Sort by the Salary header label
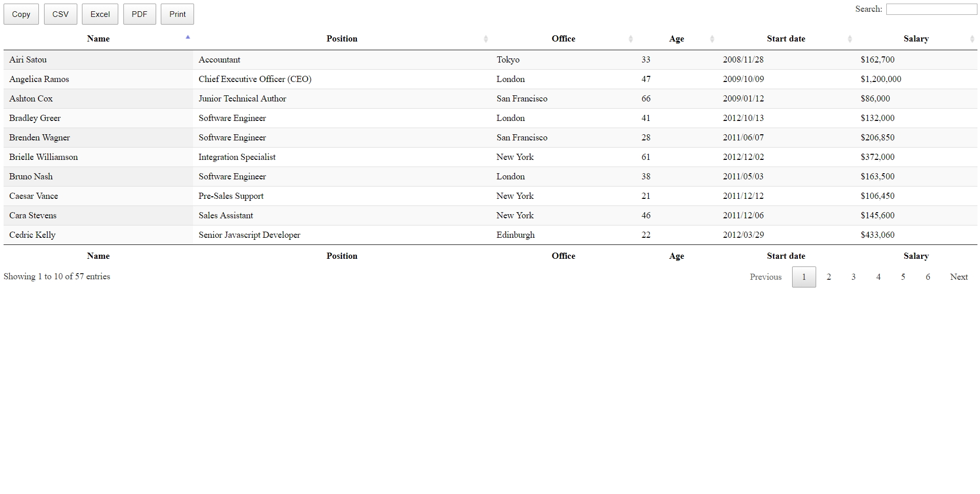 coord(916,38)
